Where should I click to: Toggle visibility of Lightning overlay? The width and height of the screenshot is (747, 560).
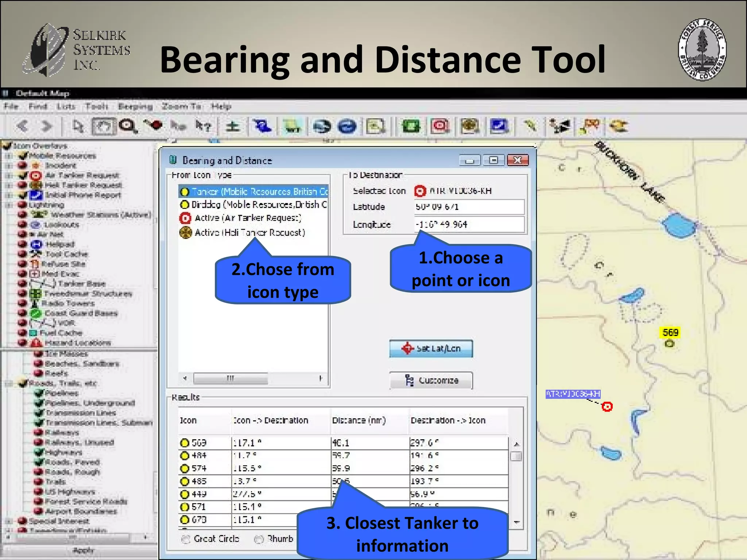pos(22,205)
